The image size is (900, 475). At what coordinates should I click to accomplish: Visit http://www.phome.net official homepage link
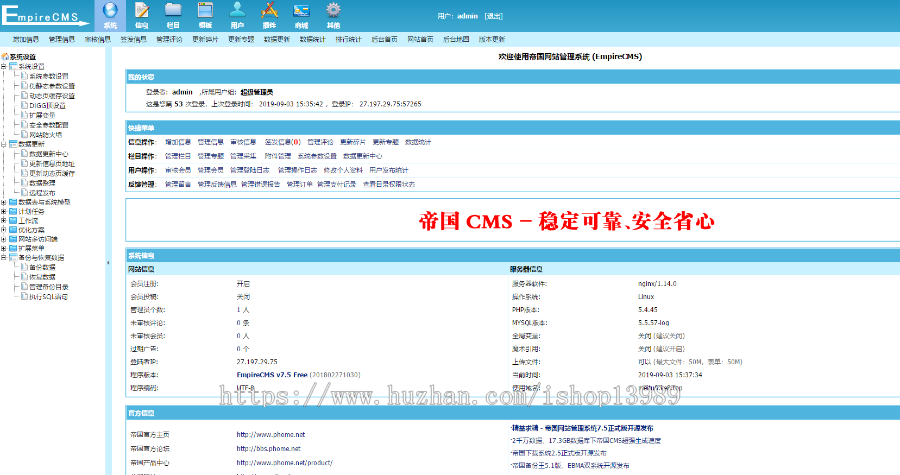tap(271, 434)
